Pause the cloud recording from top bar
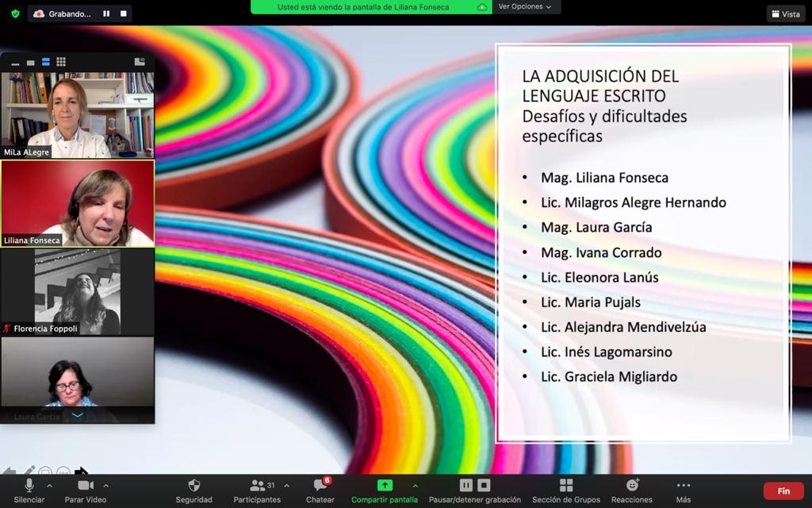Screen dimensions: 812x508 pos(106,13)
